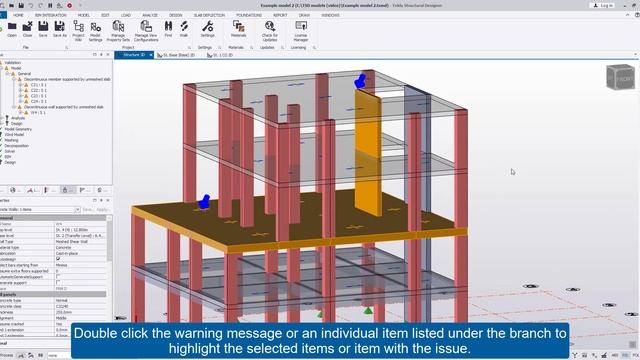Expand the Analysis validation node
This screenshot has height=360, width=640.
2,118
